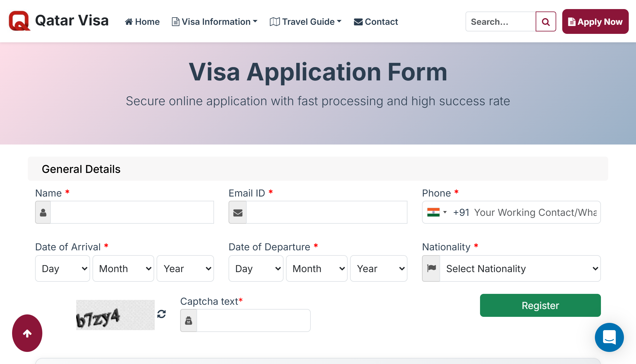Click the envelope icon beside Email ID
Image resolution: width=636 pixels, height=364 pixels.
(x=238, y=213)
